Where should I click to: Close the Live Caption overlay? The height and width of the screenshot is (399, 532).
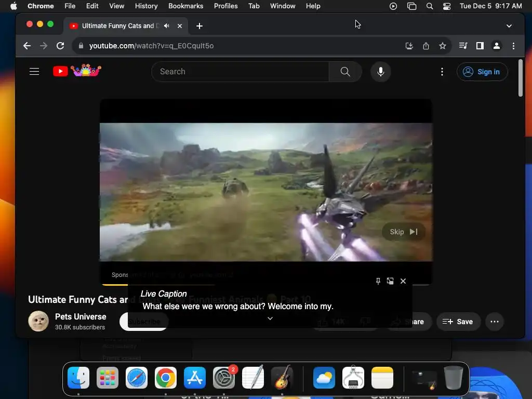[x=403, y=281]
